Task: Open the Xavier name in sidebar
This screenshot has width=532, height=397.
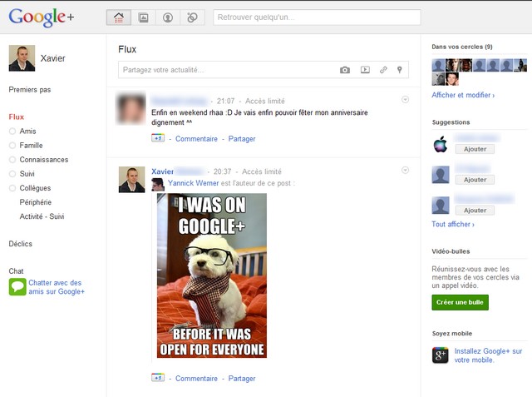Action: point(52,58)
